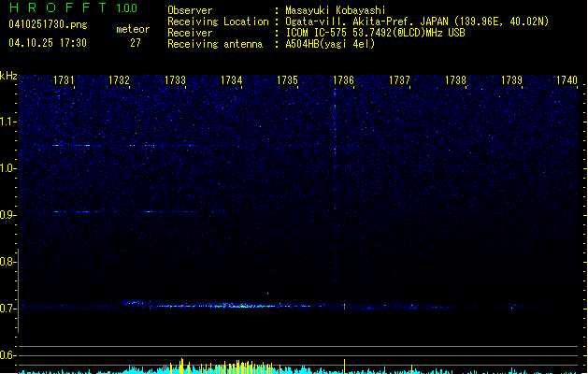Image resolution: width=588 pixels, height=374 pixels.
Task: Click observer name Masayuki Kobayashi
Action: point(336,10)
